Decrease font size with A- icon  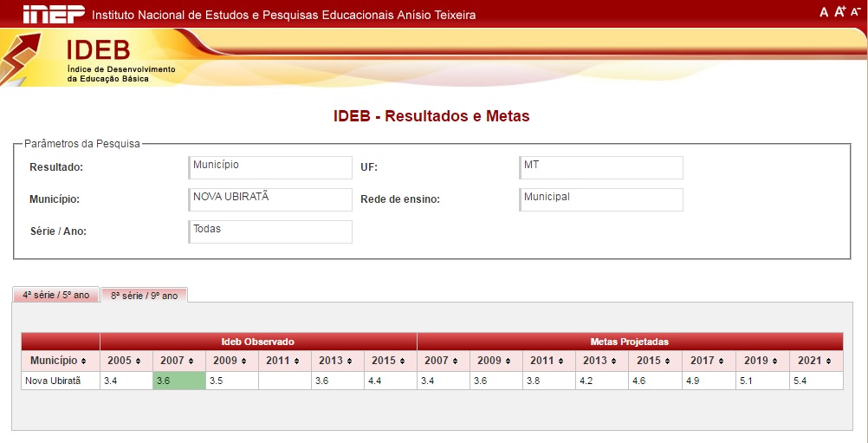855,11
